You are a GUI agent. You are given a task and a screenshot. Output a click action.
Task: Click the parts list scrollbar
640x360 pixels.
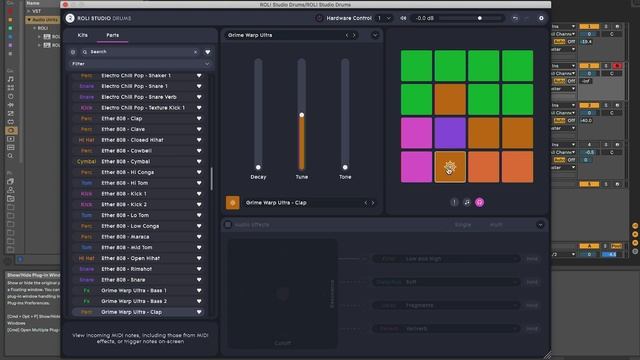(x=211, y=179)
